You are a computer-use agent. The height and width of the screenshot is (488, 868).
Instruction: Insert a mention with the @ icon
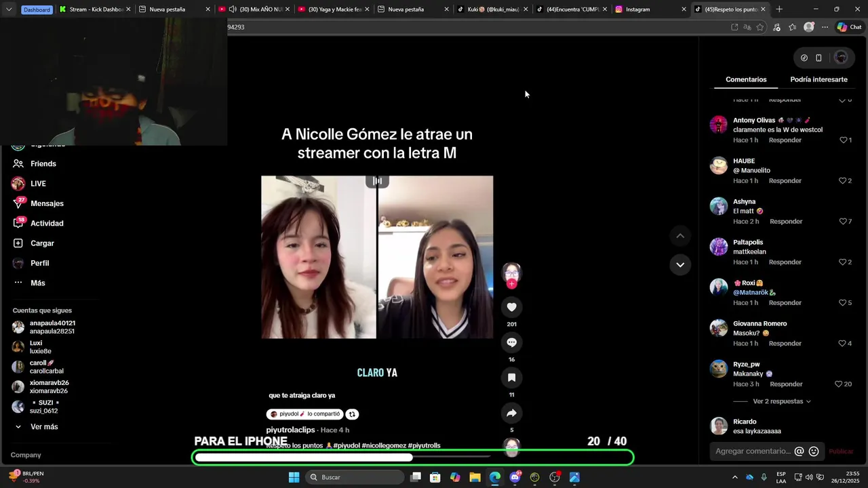tap(799, 451)
